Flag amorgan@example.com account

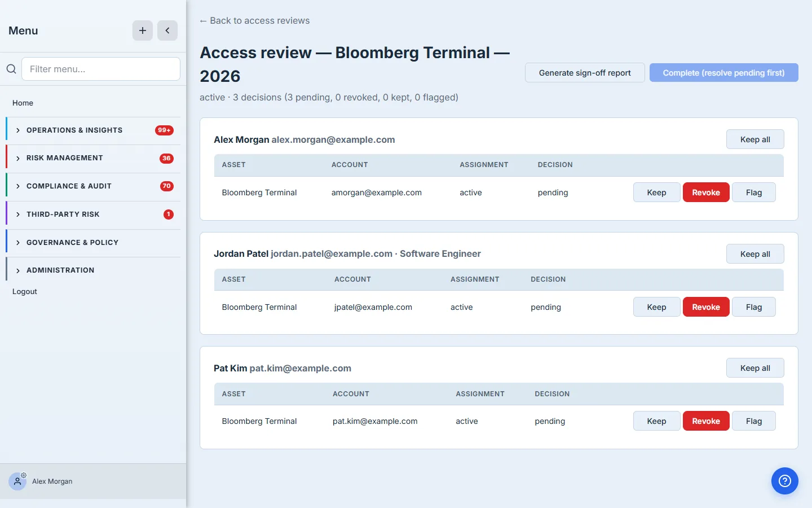(x=753, y=192)
